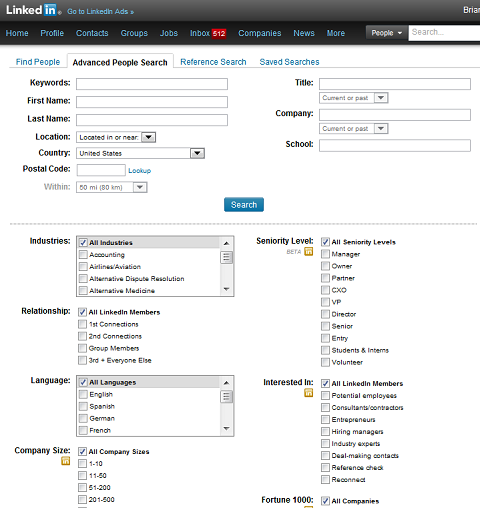Click the School input field
Screen dimensions: 480x508
[x=395, y=145]
